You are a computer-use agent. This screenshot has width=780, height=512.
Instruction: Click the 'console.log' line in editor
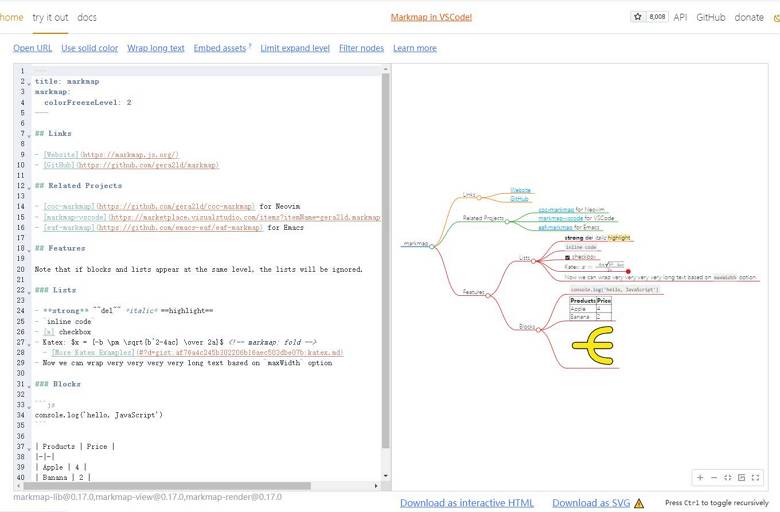[x=98, y=415]
